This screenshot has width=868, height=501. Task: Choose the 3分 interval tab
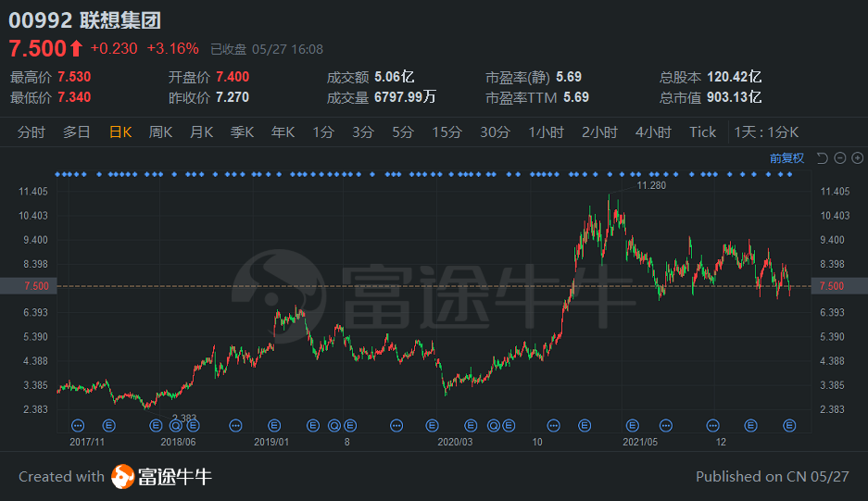363,132
